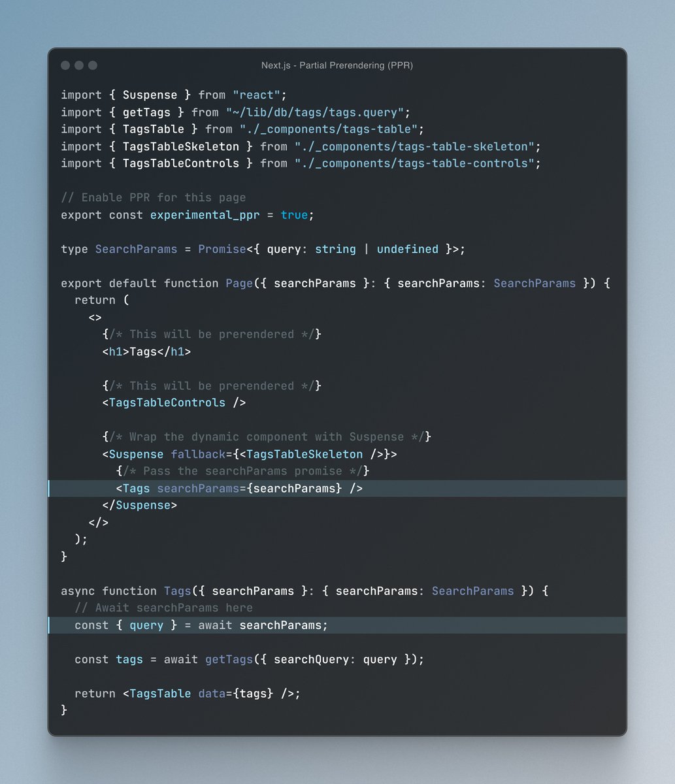
Task: Select "TagsTableSkeleton" in its import statement
Action: 181,146
